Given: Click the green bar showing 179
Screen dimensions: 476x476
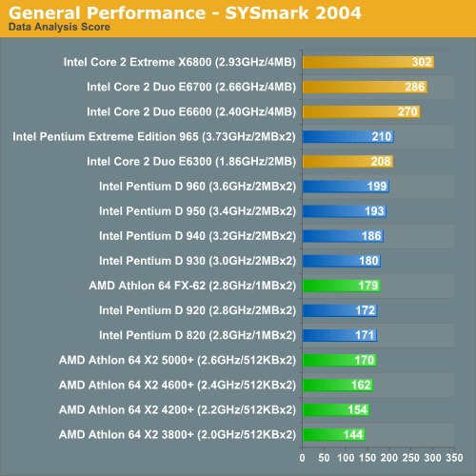Looking at the screenshot, I should tap(342, 286).
